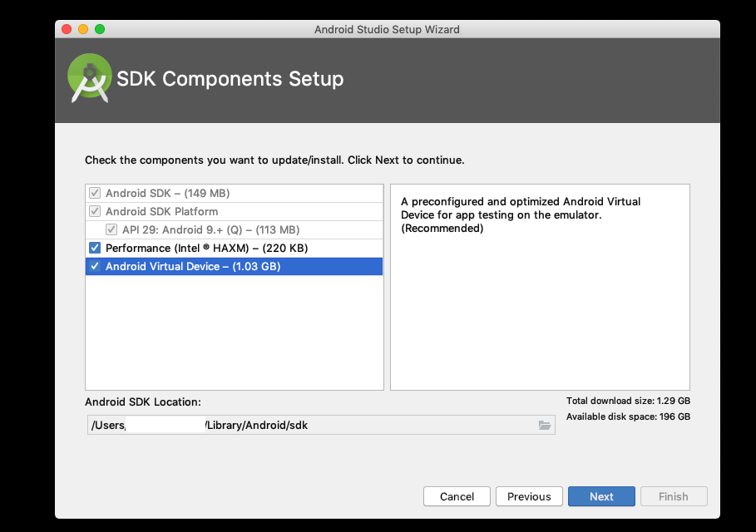Select the 'Android Virtual Device – (1.03 GB)' row label
Image resolution: width=756 pixels, height=532 pixels.
pos(193,267)
